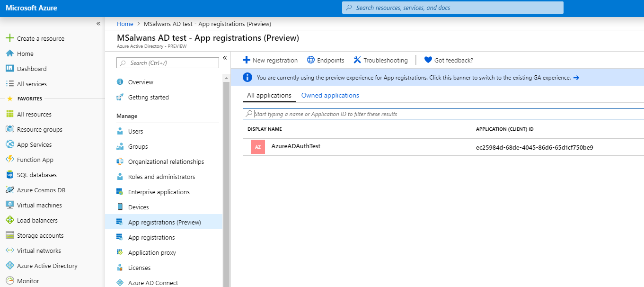This screenshot has width=644, height=287.
Task: Open the Dashboard icon in the sidebar
Action: click(x=9, y=69)
